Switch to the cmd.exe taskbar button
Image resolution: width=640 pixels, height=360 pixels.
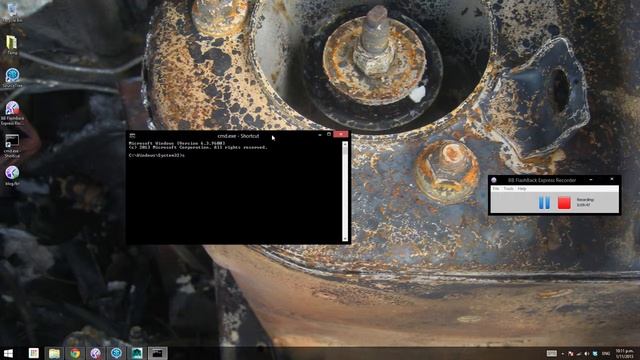pyautogui.click(x=158, y=353)
